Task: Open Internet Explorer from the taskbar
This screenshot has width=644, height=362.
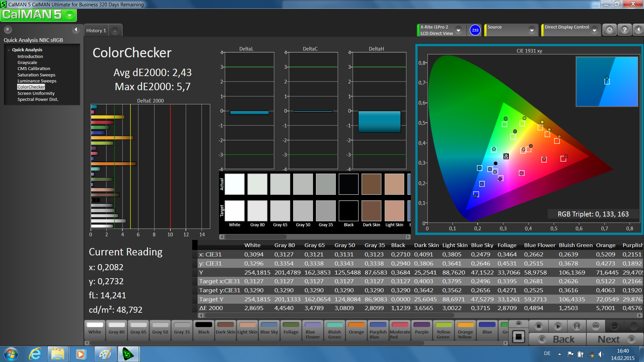Action: [x=35, y=354]
